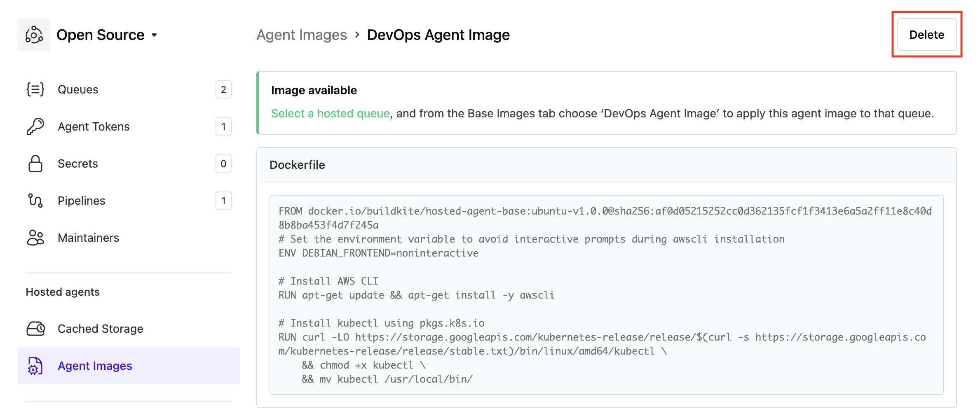980x411 pixels.
Task: Open the Open Source organization switcher
Action: coord(154,35)
